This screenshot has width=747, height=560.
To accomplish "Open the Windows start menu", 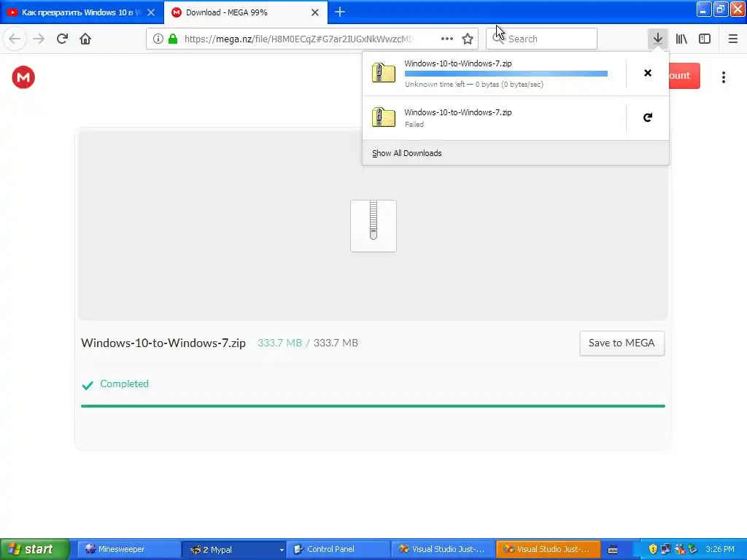I will coord(35,549).
